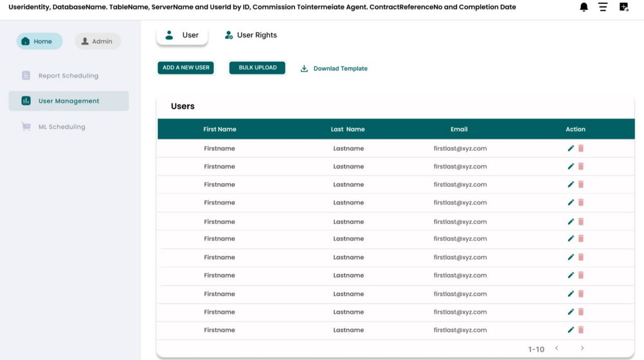Click the Download Template link

[340, 69]
